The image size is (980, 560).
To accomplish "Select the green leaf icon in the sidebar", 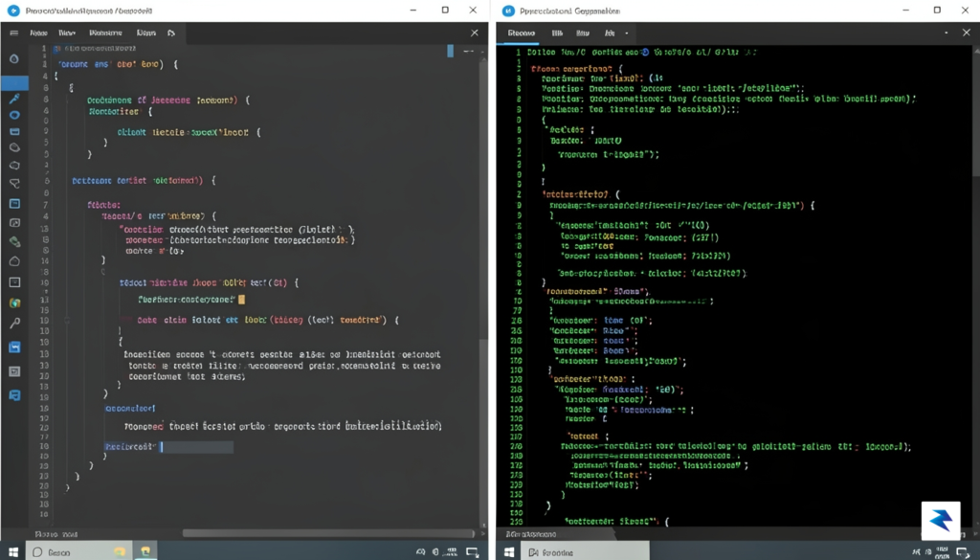I will tap(13, 242).
